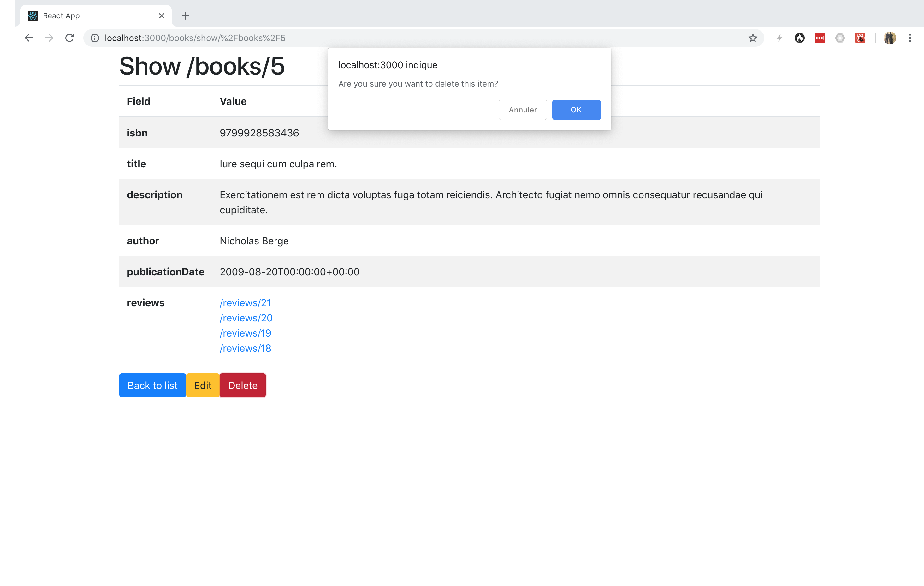Click the site information icon in address bar
This screenshot has width=924, height=586.
95,38
